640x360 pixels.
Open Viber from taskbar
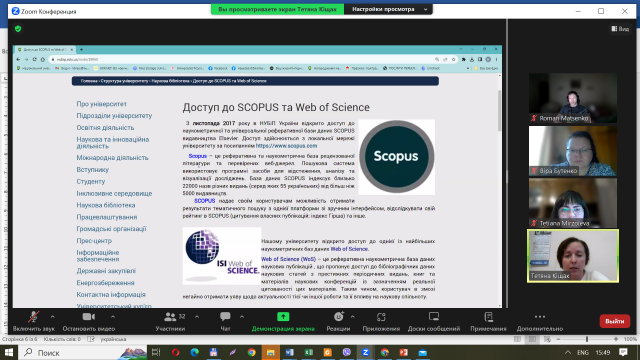point(347,353)
